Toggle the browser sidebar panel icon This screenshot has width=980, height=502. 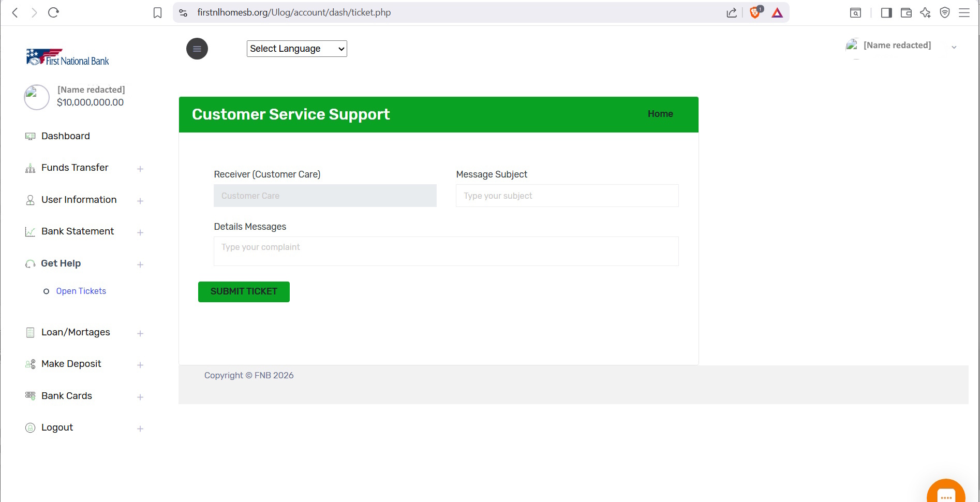886,12
